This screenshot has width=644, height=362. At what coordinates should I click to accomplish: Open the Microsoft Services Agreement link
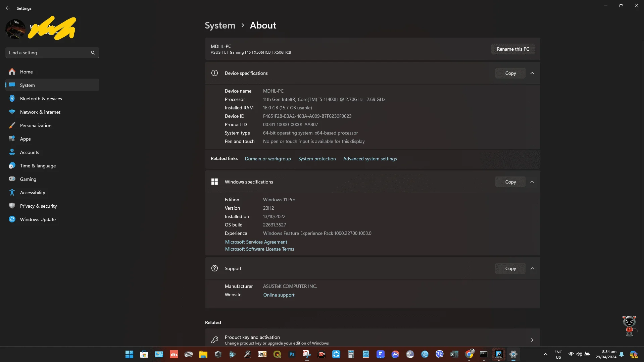[x=256, y=242]
